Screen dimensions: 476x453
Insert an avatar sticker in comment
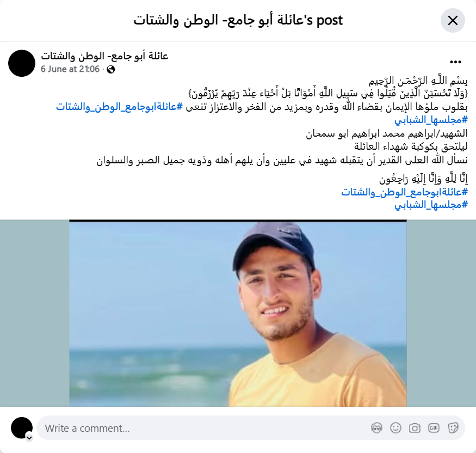(377, 428)
